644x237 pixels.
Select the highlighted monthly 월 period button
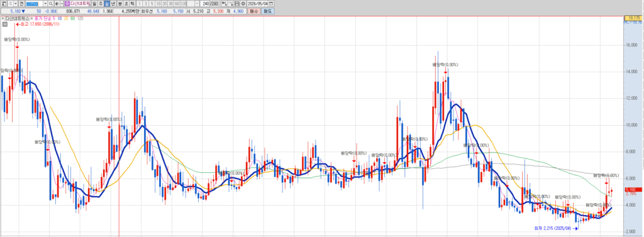pyautogui.click(x=107, y=4)
